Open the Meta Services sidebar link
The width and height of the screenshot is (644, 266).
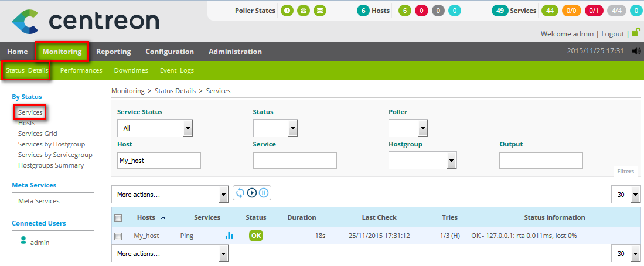coord(39,201)
